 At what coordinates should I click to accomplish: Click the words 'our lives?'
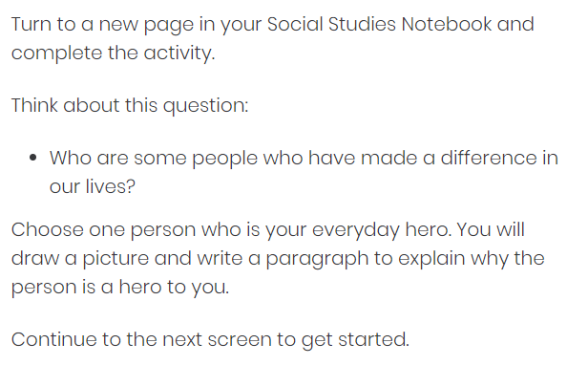(93, 186)
